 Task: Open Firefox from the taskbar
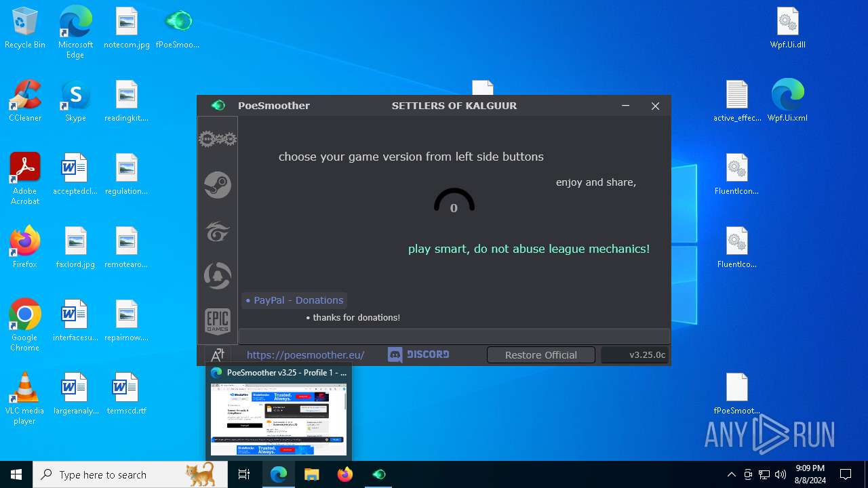[x=344, y=474]
